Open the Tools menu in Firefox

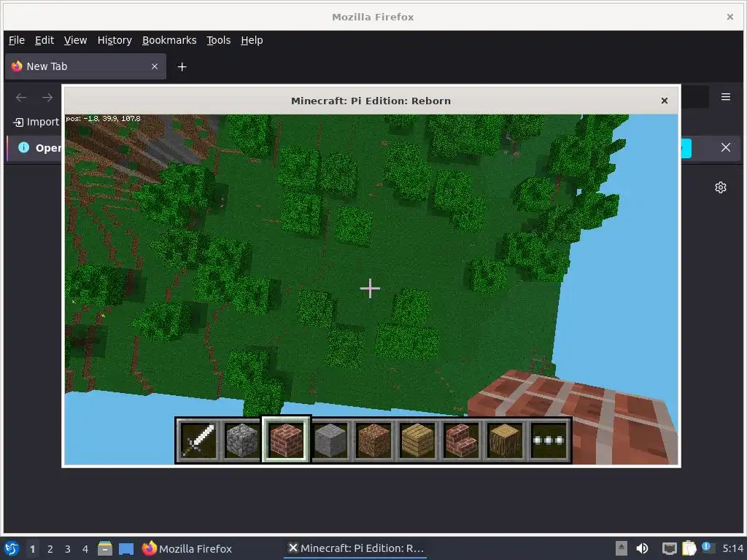218,41
